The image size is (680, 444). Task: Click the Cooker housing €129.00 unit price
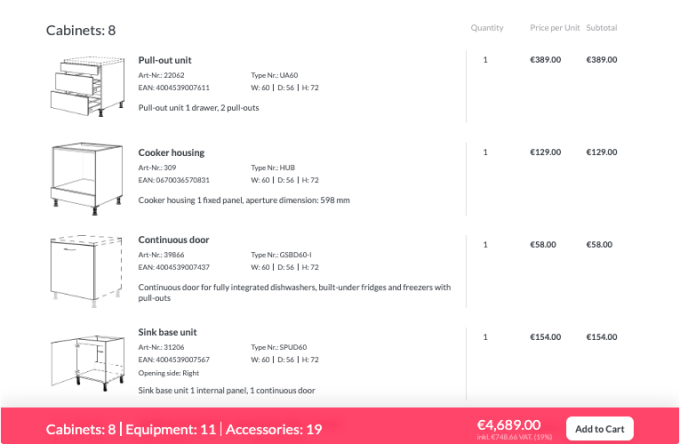[545, 152]
